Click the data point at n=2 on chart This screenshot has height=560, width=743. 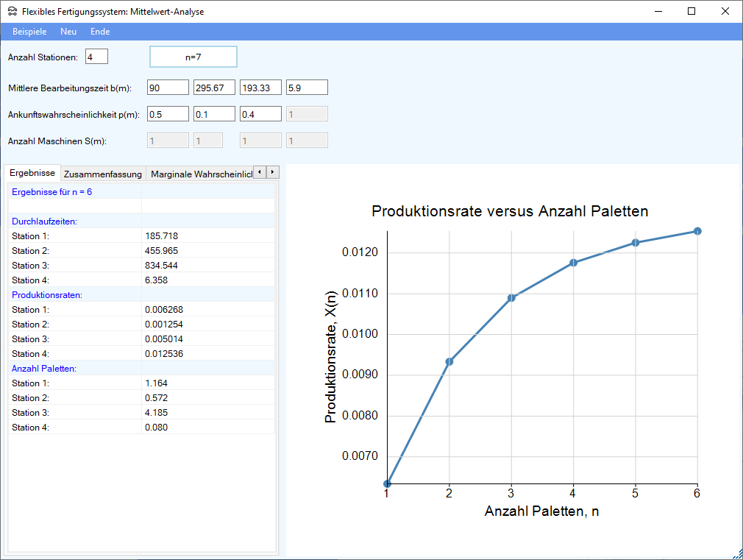(449, 361)
